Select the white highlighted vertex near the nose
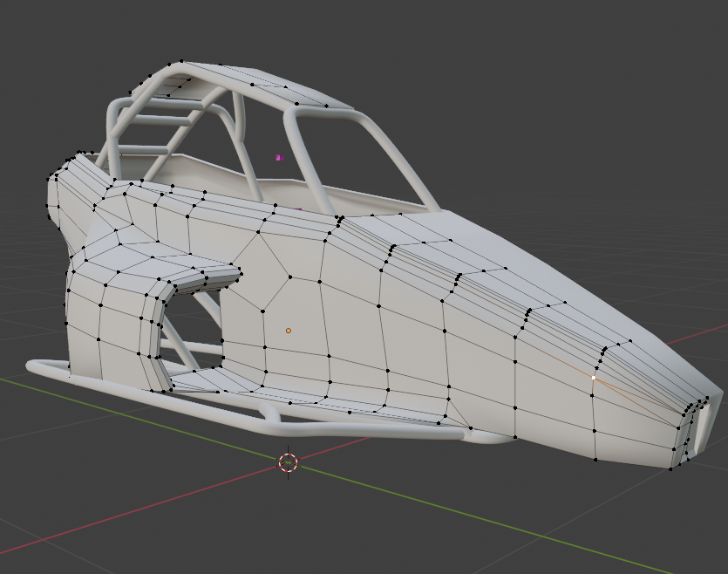This screenshot has width=728, height=574. tap(594, 378)
